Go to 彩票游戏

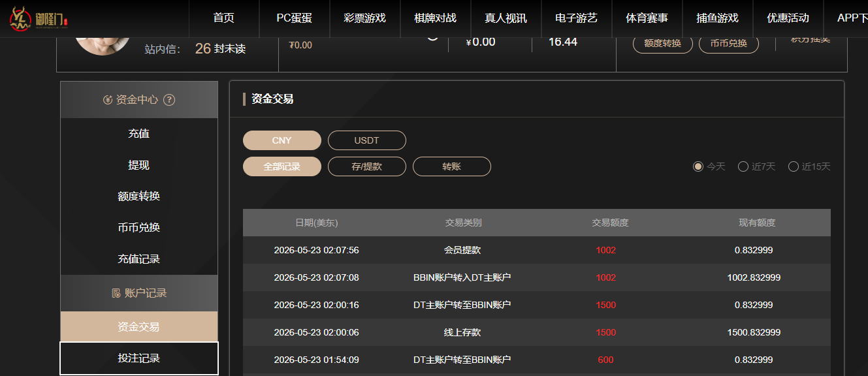click(x=365, y=18)
